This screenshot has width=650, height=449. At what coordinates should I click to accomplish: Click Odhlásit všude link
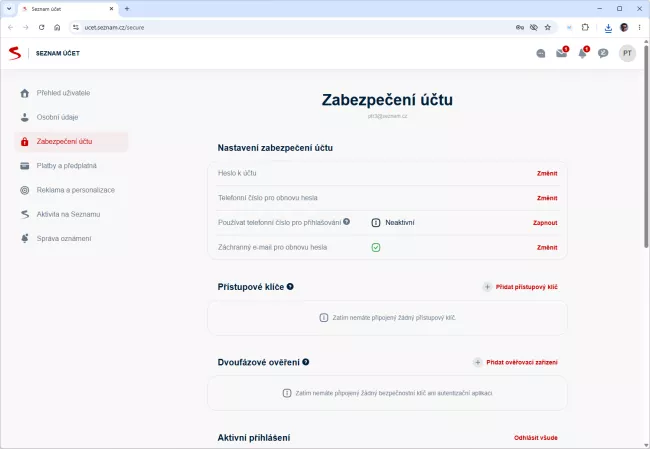pos(536,438)
